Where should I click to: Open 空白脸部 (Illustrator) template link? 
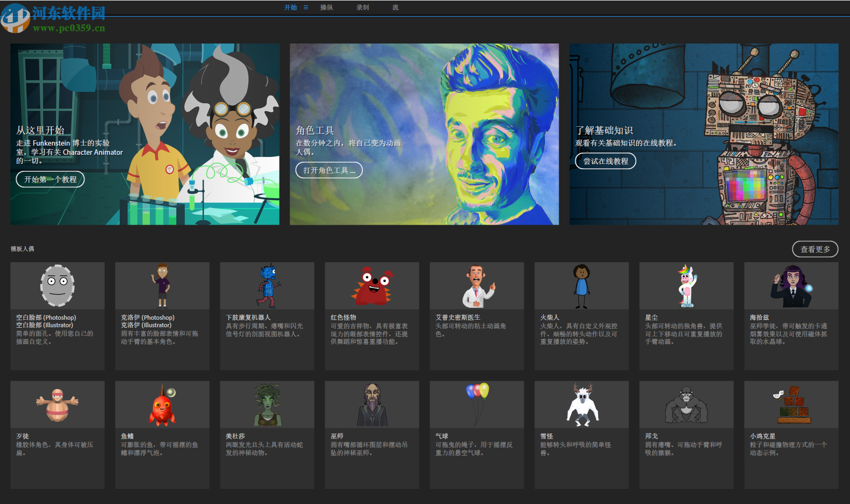tap(44, 325)
